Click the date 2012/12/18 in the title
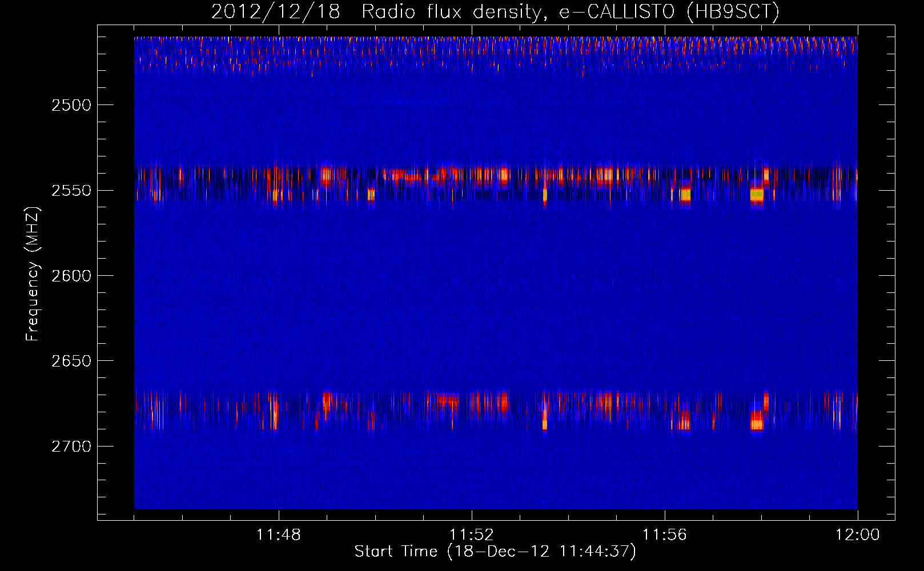The image size is (924, 571). [275, 11]
